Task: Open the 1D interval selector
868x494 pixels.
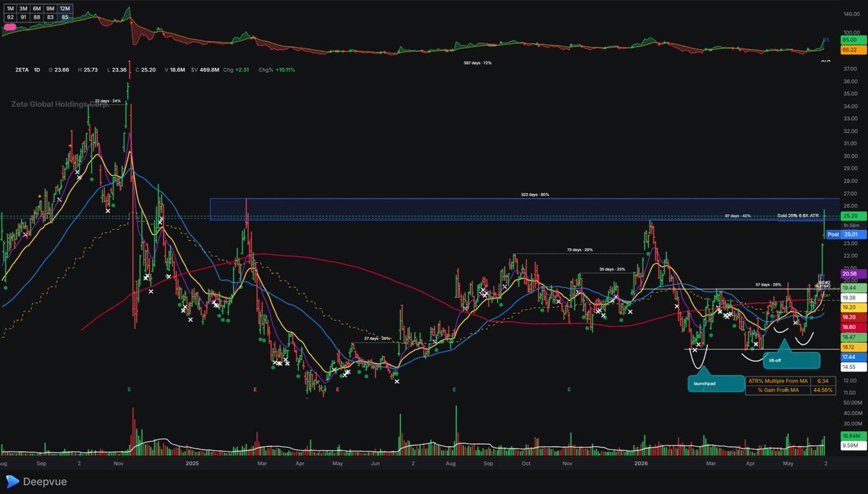Action: pyautogui.click(x=37, y=70)
